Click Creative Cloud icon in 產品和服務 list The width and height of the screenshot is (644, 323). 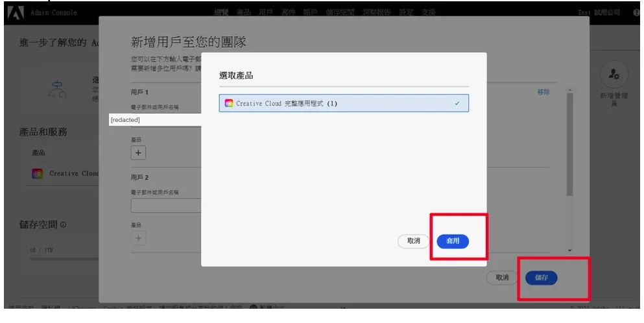pyautogui.click(x=38, y=174)
